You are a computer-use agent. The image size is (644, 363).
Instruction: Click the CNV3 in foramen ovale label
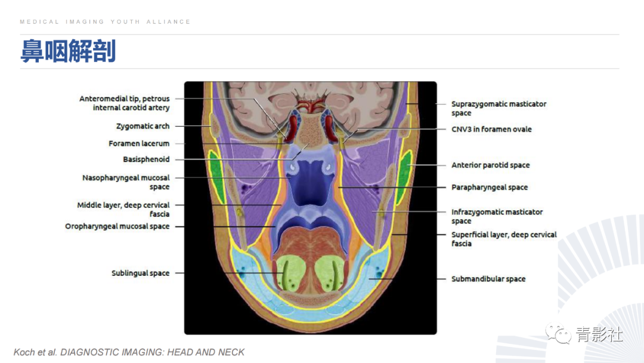point(491,129)
